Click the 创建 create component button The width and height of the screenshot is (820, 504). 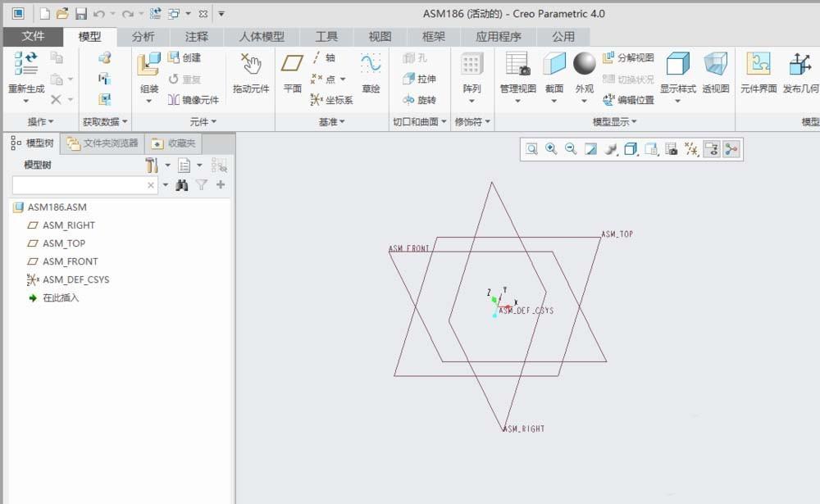click(x=184, y=58)
